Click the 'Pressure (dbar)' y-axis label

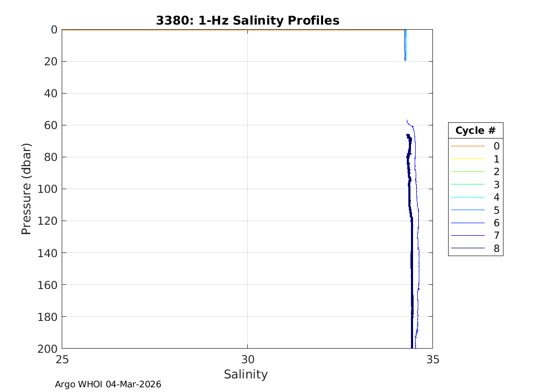(27, 189)
